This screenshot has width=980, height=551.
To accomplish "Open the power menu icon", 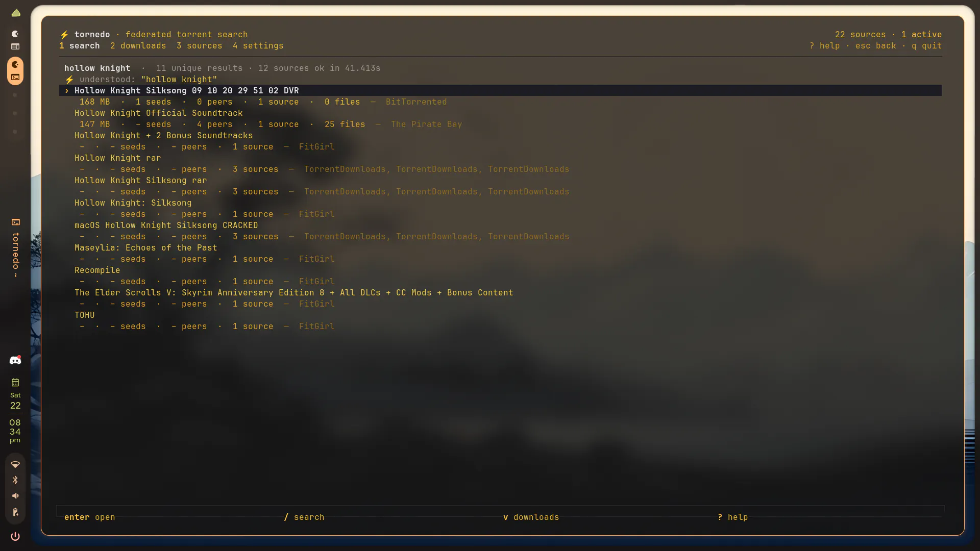I will [x=15, y=536].
